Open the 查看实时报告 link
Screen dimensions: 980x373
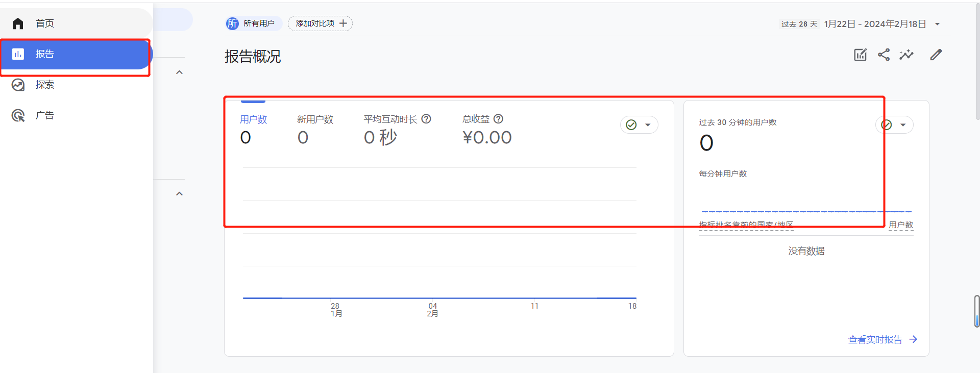pos(875,340)
